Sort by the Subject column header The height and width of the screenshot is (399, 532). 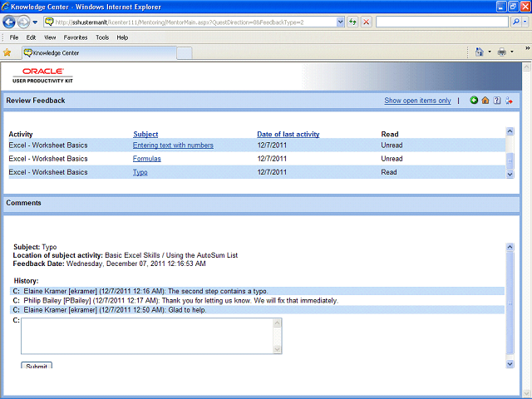coord(145,134)
